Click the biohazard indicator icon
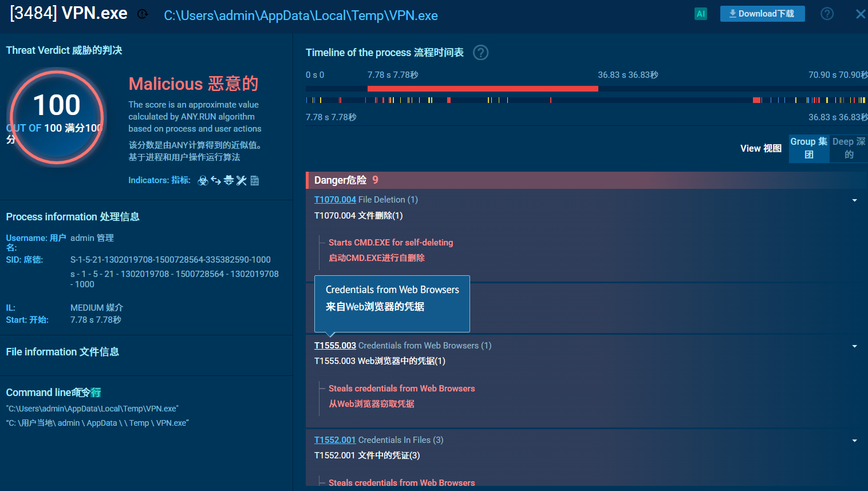The width and height of the screenshot is (868, 491). click(x=203, y=181)
